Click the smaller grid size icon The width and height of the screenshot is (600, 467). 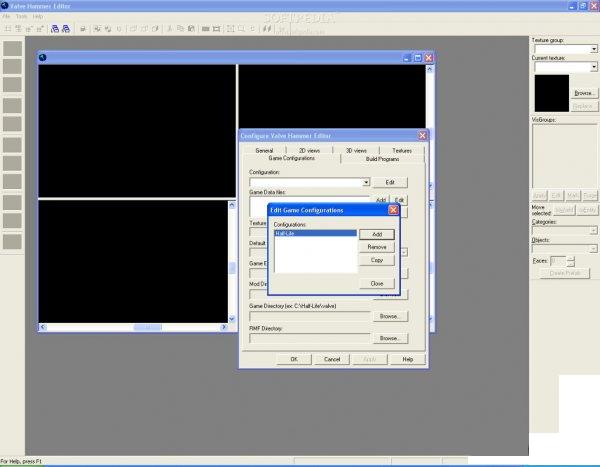[29, 29]
